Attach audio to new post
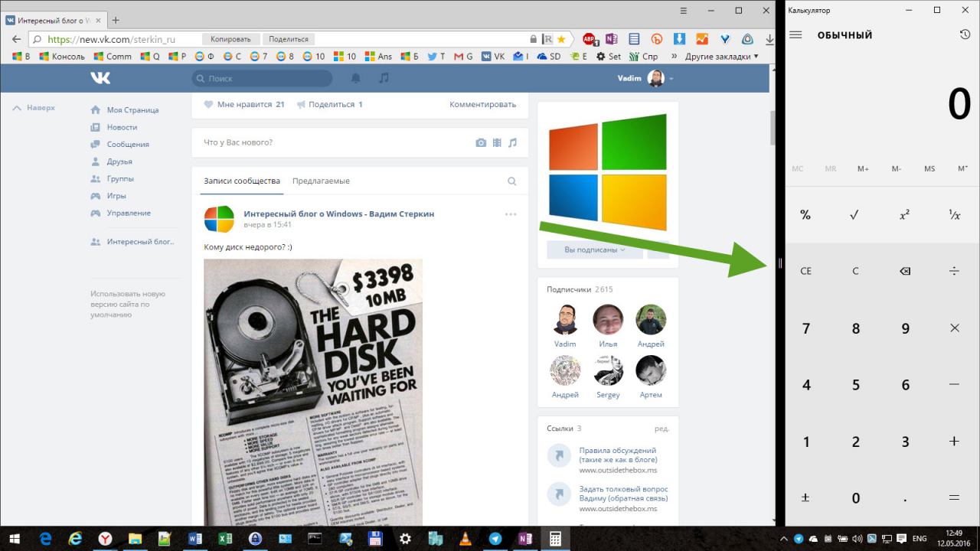 pyautogui.click(x=512, y=142)
